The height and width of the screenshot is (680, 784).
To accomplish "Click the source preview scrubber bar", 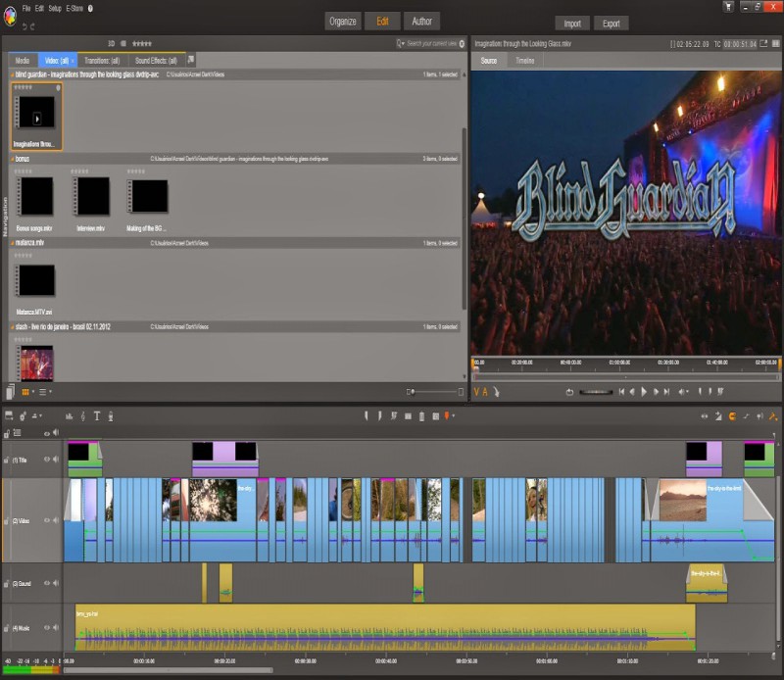I will (625, 376).
